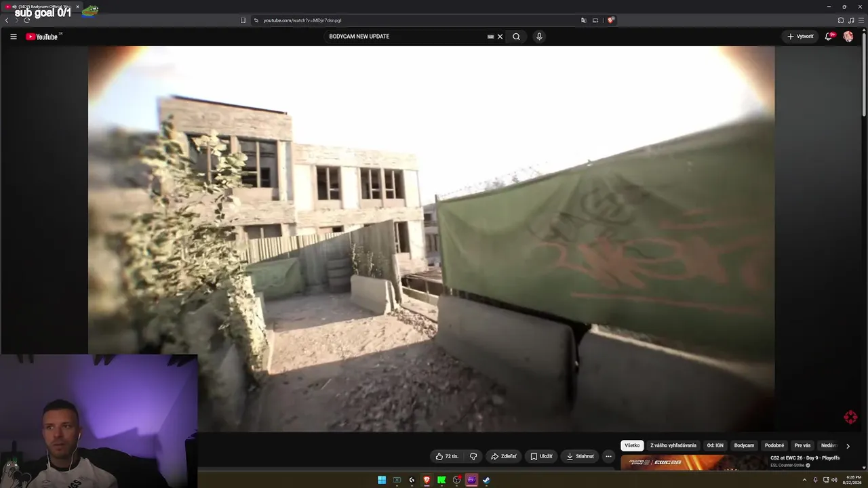
Task: Select the Z vášho vyhľadávania chip
Action: click(x=673, y=445)
